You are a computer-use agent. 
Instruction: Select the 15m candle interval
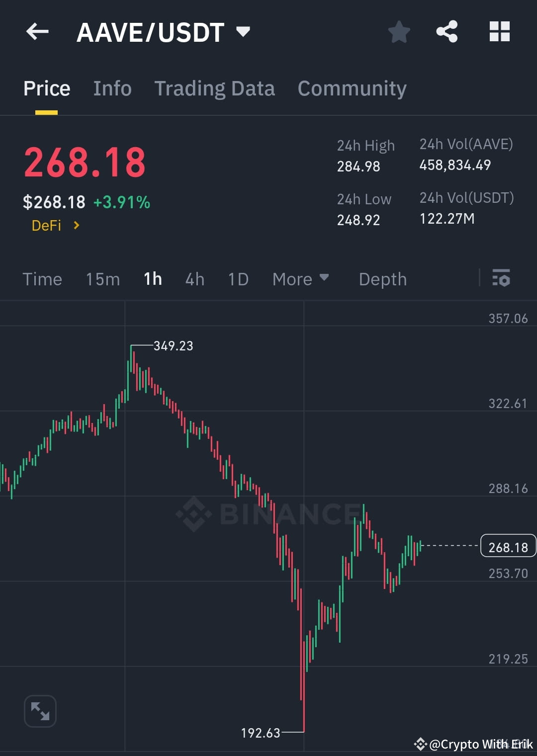pyautogui.click(x=102, y=279)
